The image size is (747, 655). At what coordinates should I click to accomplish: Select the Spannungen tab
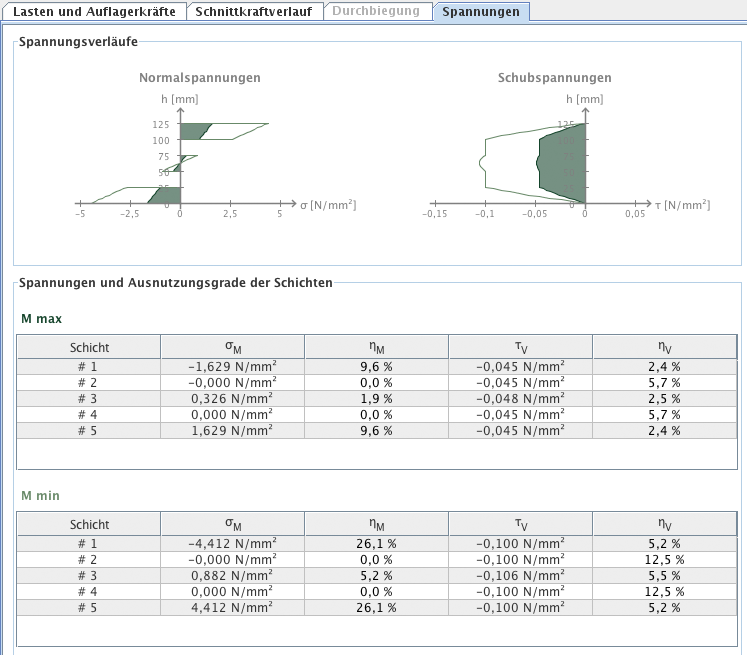pos(481,12)
